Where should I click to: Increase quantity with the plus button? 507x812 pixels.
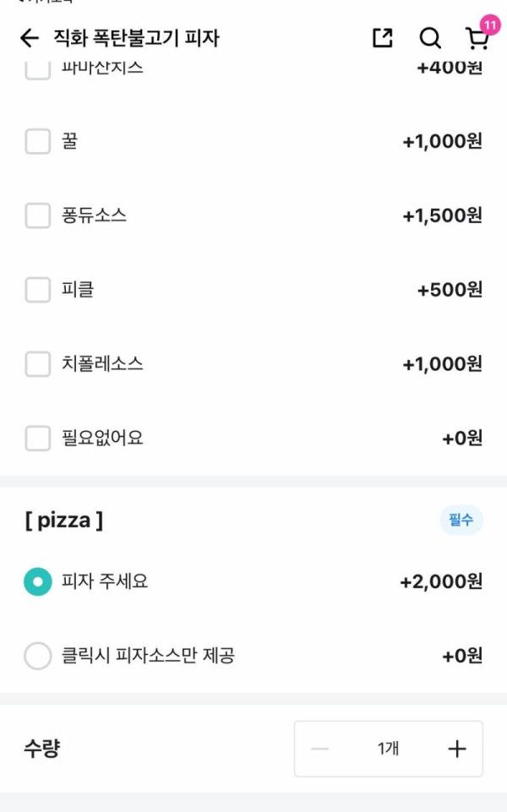click(x=457, y=748)
